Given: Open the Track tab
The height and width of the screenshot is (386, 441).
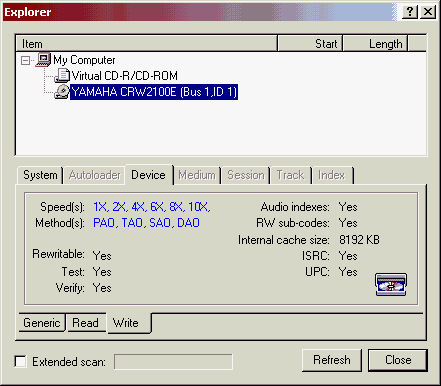Looking at the screenshot, I should coord(291,175).
